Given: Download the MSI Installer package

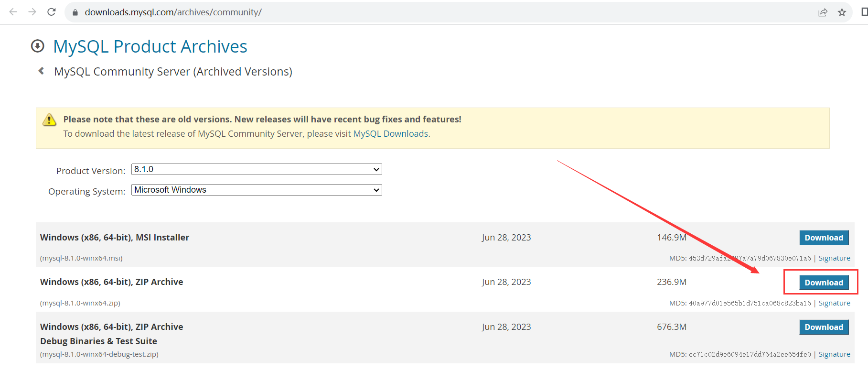Looking at the screenshot, I should [824, 238].
